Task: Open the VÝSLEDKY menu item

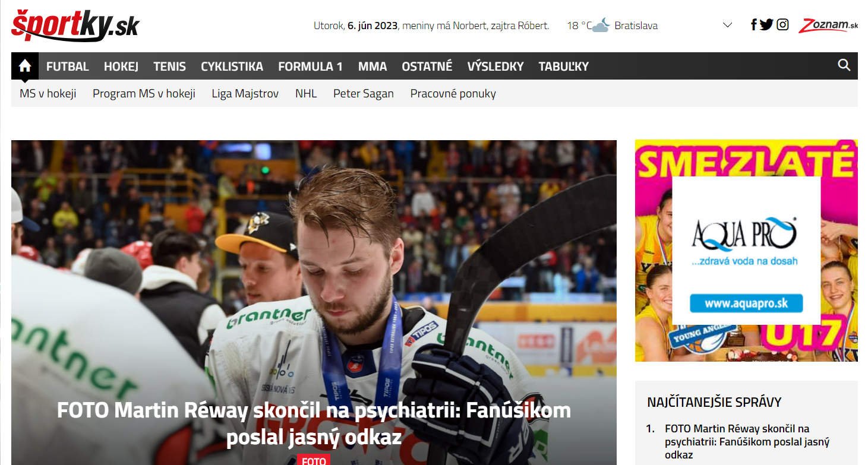Action: click(495, 67)
